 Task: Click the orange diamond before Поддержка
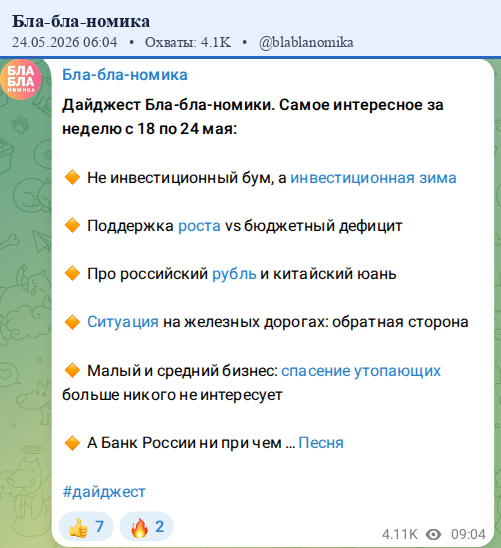pyautogui.click(x=72, y=225)
